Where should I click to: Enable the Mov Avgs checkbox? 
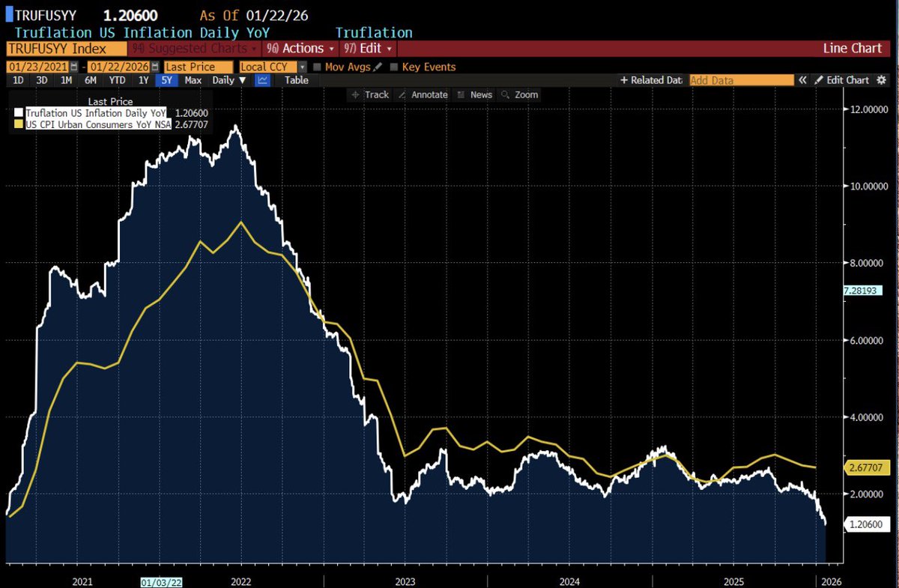[x=318, y=67]
